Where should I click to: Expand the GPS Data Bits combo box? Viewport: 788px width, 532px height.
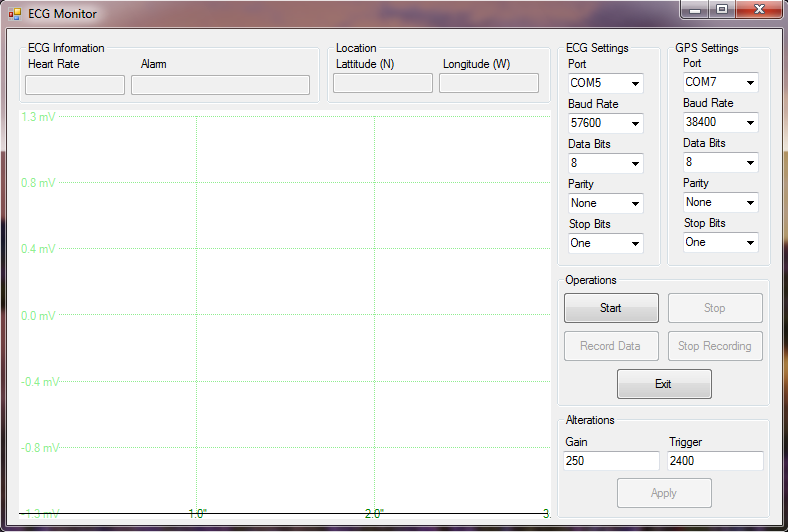point(721,162)
